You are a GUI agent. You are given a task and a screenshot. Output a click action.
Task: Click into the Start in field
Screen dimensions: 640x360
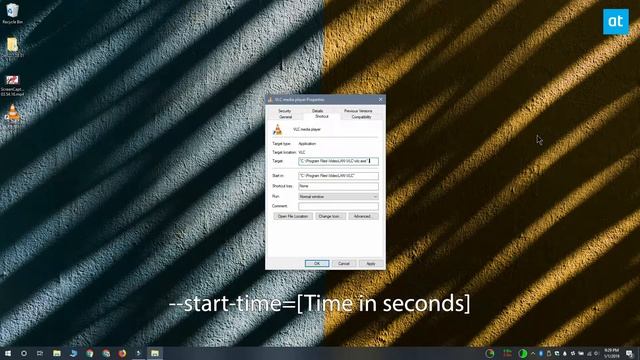pos(338,176)
